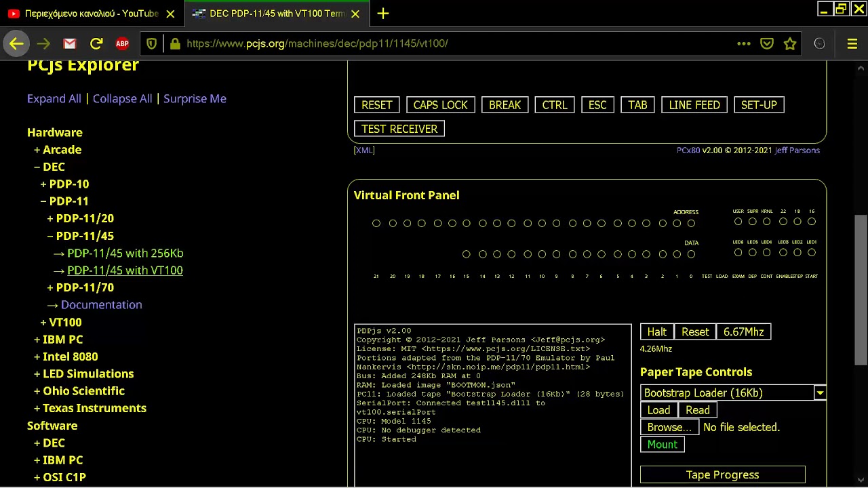The image size is (868, 488).
Task: Open the Gmail shortcut icon in toolbar
Action: tap(69, 43)
